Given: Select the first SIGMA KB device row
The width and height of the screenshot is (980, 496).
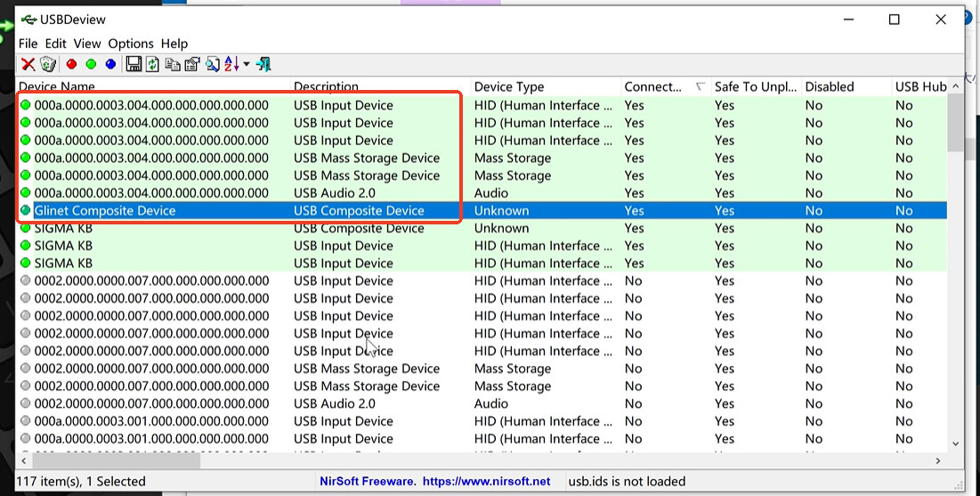Looking at the screenshot, I should pyautogui.click(x=63, y=228).
